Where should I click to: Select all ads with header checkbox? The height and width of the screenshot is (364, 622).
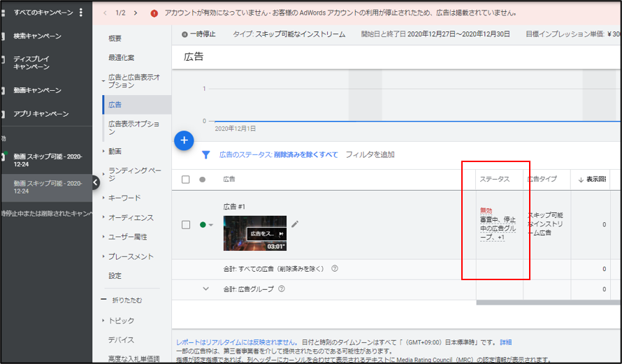click(186, 180)
